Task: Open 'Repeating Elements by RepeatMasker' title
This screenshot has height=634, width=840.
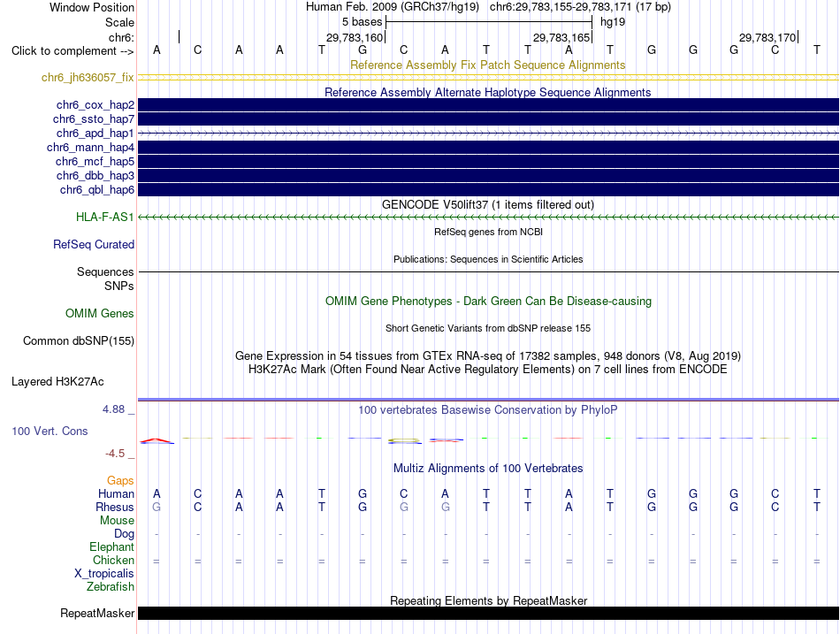Action: (x=488, y=600)
